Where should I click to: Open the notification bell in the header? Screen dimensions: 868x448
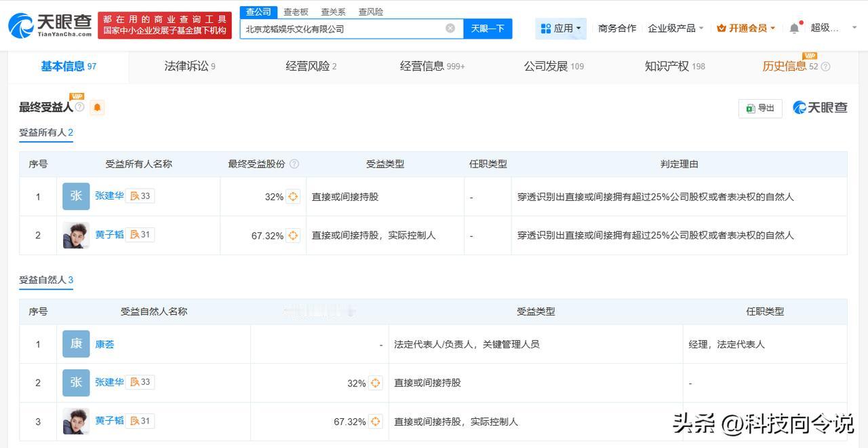point(794,28)
